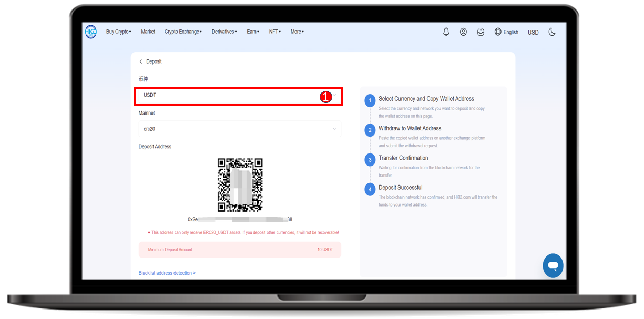Screen dimensions: 644x319
Task: Select the USD currency setting
Action: [x=533, y=32]
